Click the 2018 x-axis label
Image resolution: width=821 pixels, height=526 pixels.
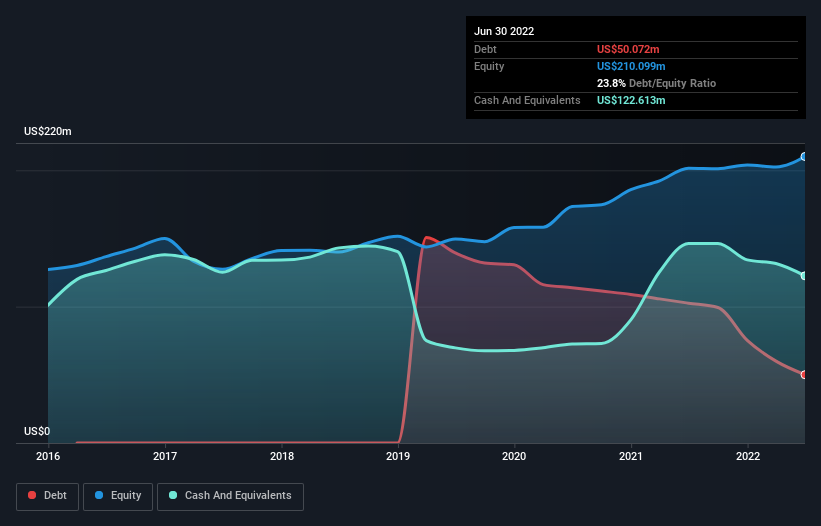click(282, 456)
